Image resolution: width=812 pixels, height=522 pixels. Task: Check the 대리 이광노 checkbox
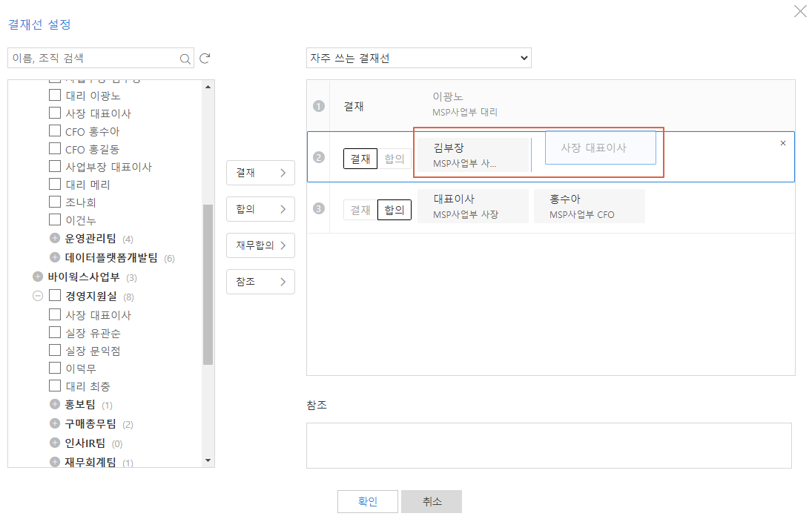(55, 94)
